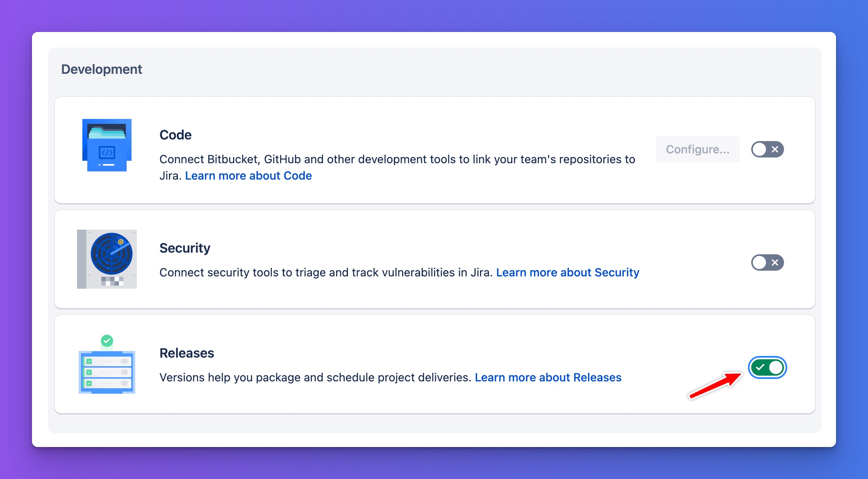Click the Security radar vault icon
The height and width of the screenshot is (479, 868).
pos(107,259)
